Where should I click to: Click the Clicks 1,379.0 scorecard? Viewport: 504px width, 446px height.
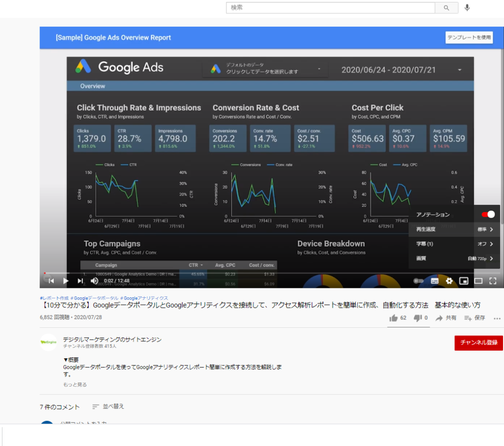click(x=92, y=138)
